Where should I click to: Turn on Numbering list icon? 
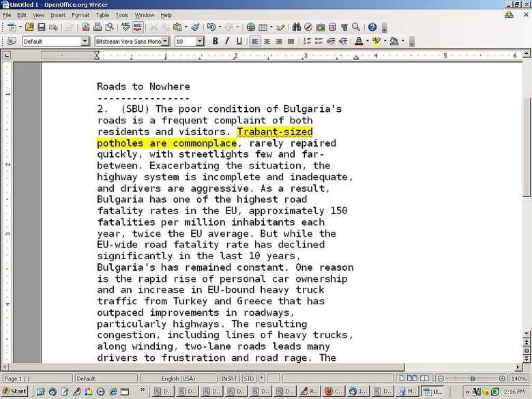click(307, 42)
